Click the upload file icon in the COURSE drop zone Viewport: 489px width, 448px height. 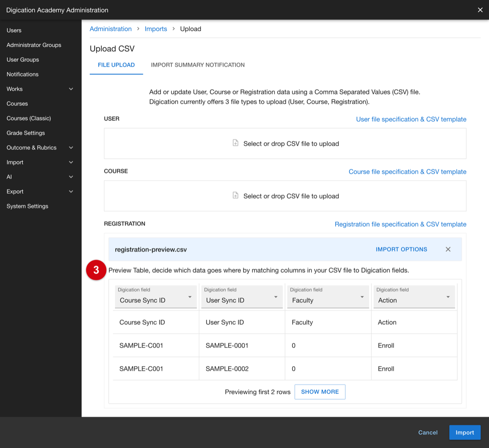(235, 196)
